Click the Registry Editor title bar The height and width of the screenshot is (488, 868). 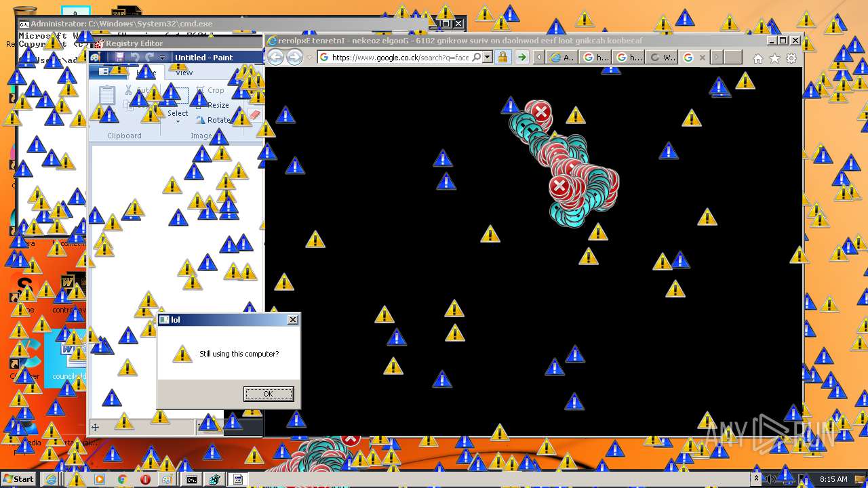pyautogui.click(x=176, y=43)
